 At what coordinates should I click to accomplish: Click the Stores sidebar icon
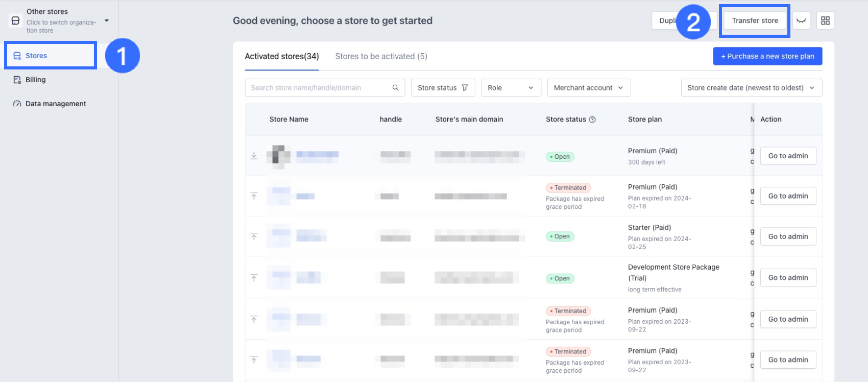coord(17,56)
